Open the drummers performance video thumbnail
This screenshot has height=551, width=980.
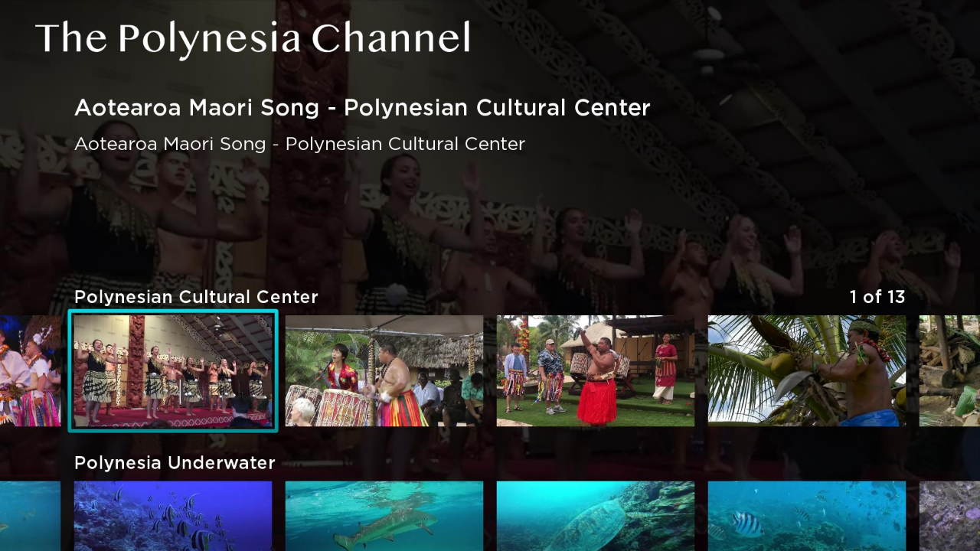tap(384, 371)
